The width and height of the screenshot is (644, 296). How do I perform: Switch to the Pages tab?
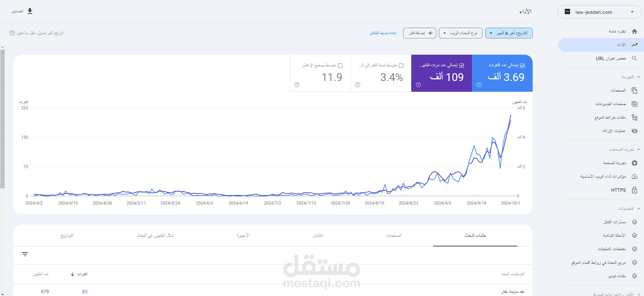tap(394, 235)
